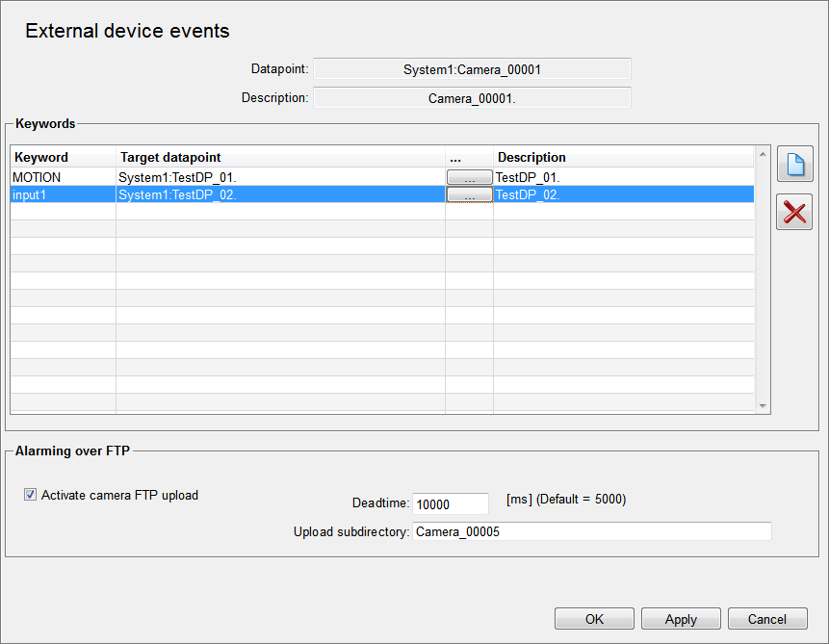
Task: Click the Deadtime input field
Action: 450,504
